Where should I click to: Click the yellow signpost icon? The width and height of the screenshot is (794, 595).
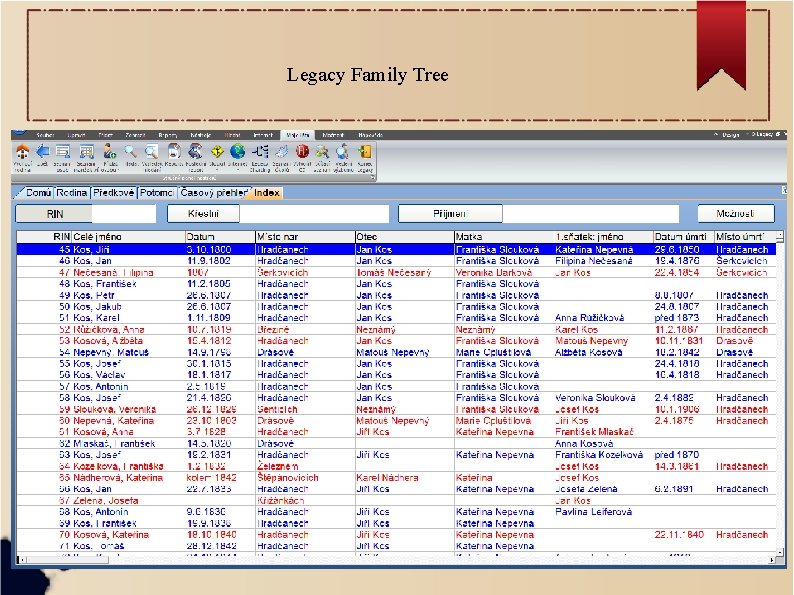coord(217,151)
